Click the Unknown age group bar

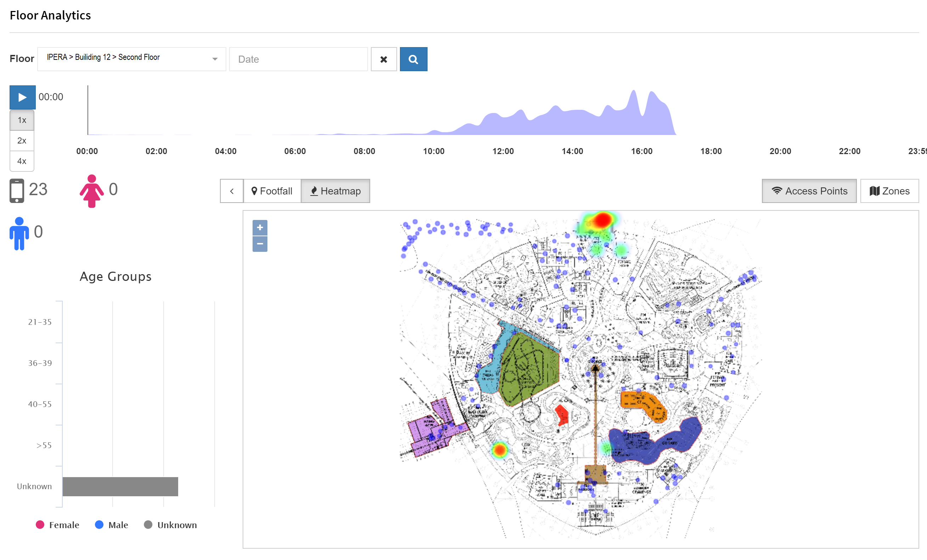[120, 487]
